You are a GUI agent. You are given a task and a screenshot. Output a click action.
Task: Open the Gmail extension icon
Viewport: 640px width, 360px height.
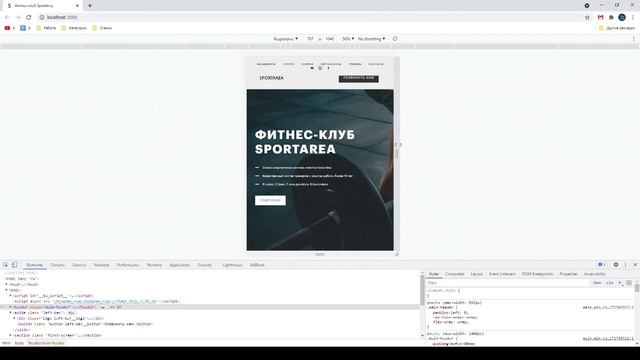[x=600, y=17]
